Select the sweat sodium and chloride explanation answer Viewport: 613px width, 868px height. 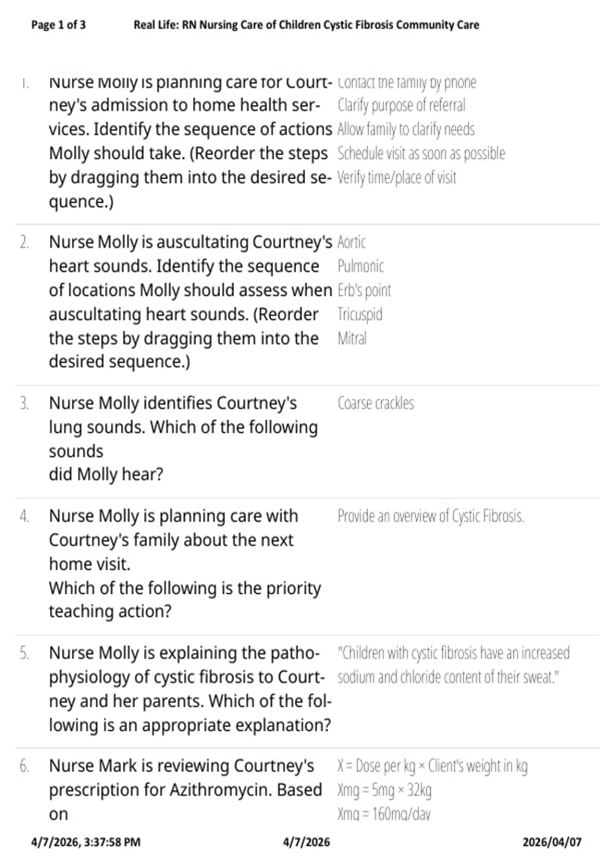coord(454,665)
